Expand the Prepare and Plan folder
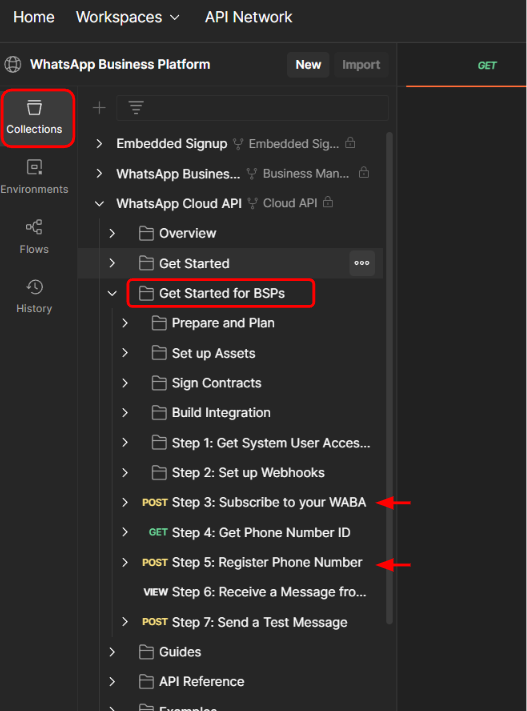The image size is (527, 711). click(125, 323)
